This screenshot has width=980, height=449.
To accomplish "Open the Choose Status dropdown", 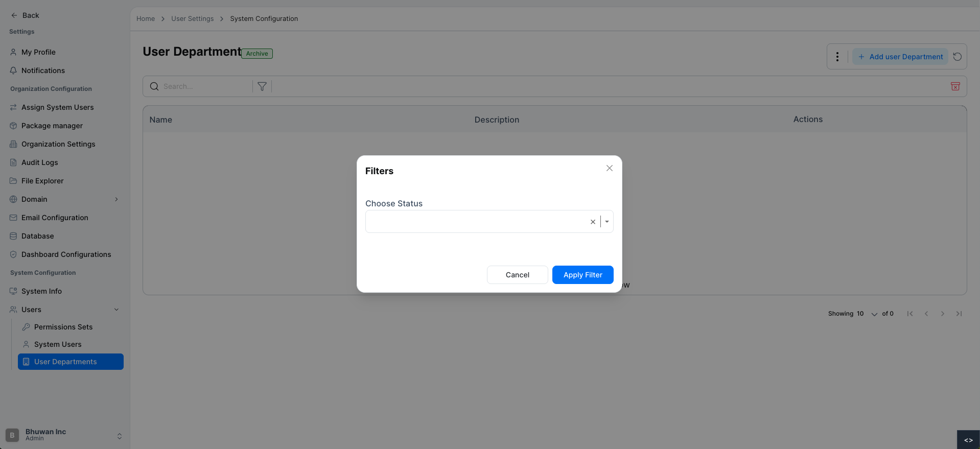I will (606, 221).
